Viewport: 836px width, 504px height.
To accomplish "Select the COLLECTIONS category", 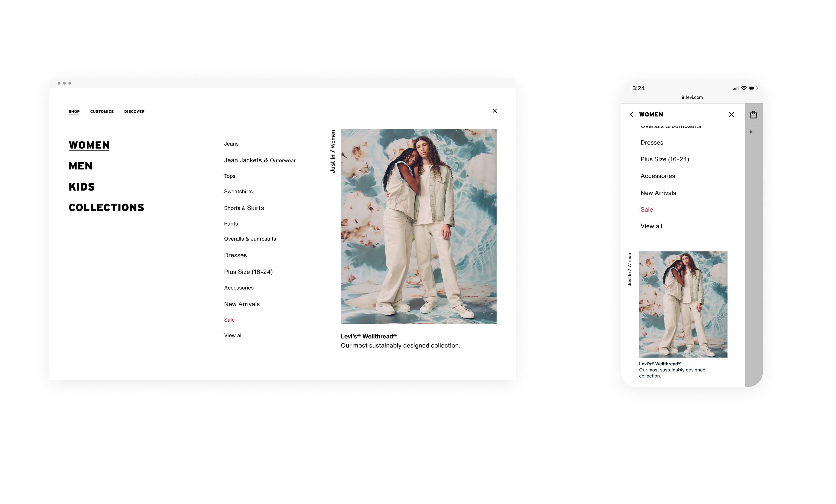I will point(106,208).
